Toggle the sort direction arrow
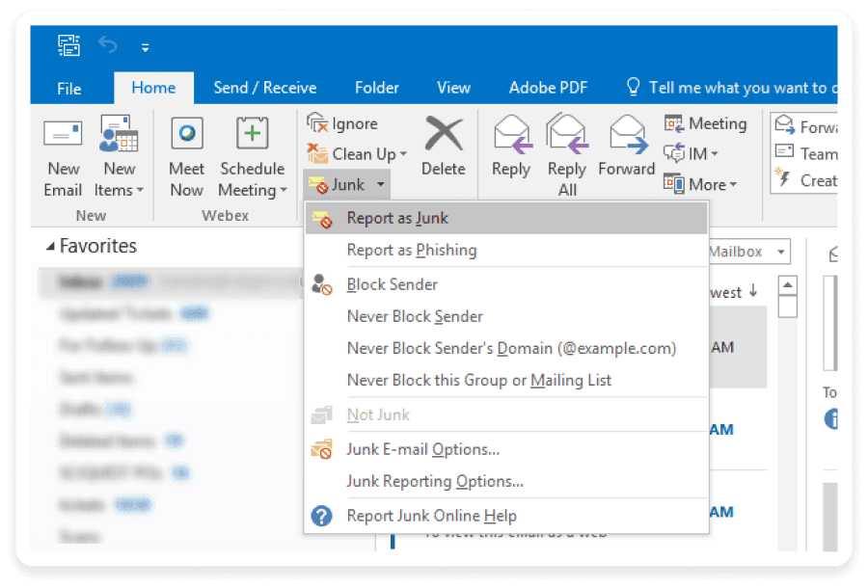868x588 pixels. point(753,290)
